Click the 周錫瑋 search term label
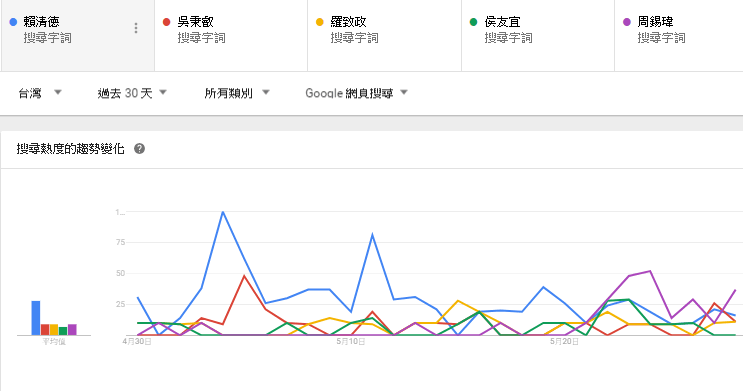Screen dimensions: 743x391 [x=655, y=22]
